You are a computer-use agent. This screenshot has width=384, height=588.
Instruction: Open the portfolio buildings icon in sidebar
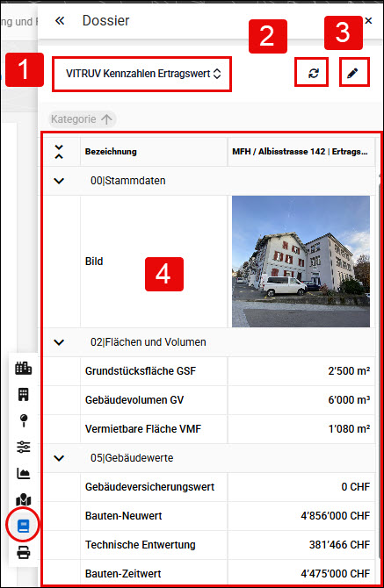[x=23, y=369]
